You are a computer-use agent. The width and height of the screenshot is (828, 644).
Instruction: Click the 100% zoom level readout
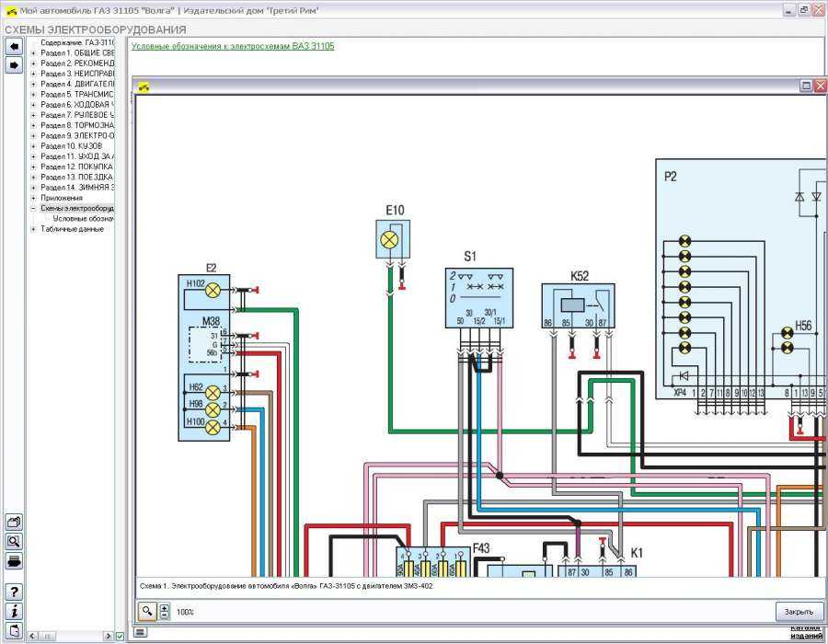185,613
